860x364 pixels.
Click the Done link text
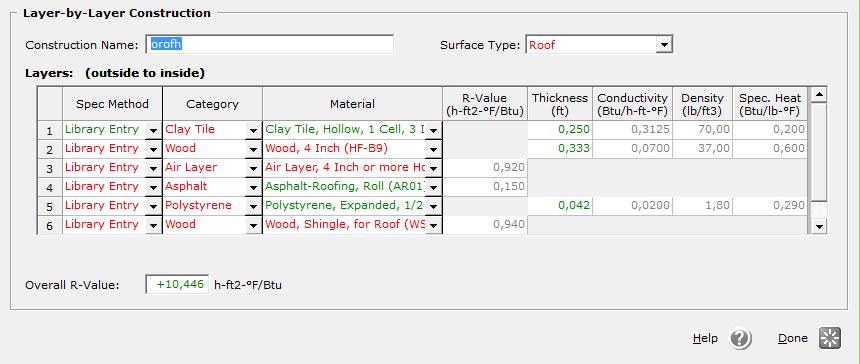click(793, 338)
